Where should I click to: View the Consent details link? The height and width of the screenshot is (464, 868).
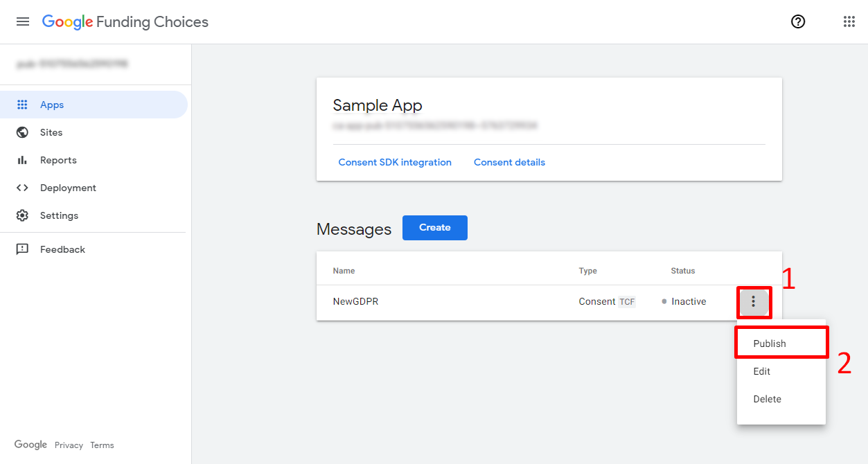509,162
